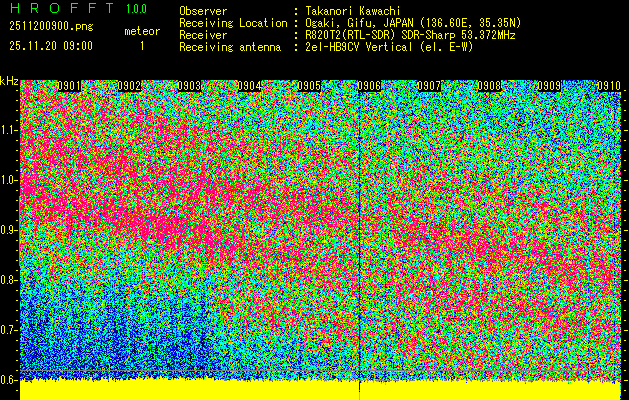
Task: Click the 0909 time marker
Action: click(549, 86)
